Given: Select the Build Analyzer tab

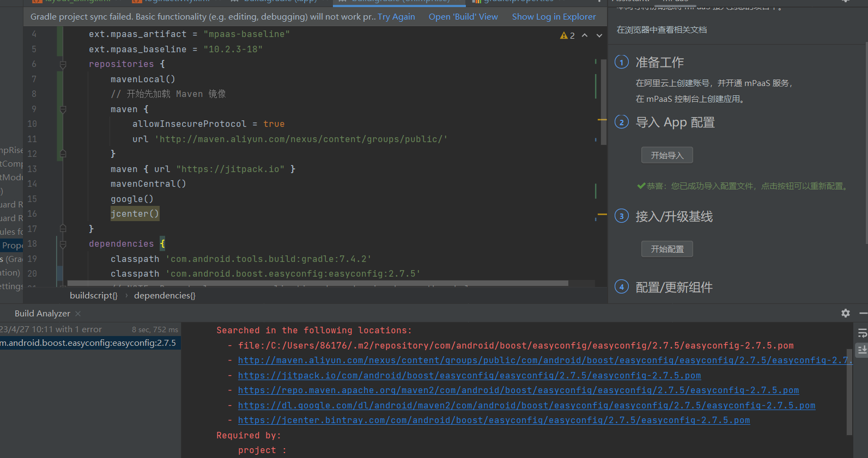Looking at the screenshot, I should [x=42, y=314].
